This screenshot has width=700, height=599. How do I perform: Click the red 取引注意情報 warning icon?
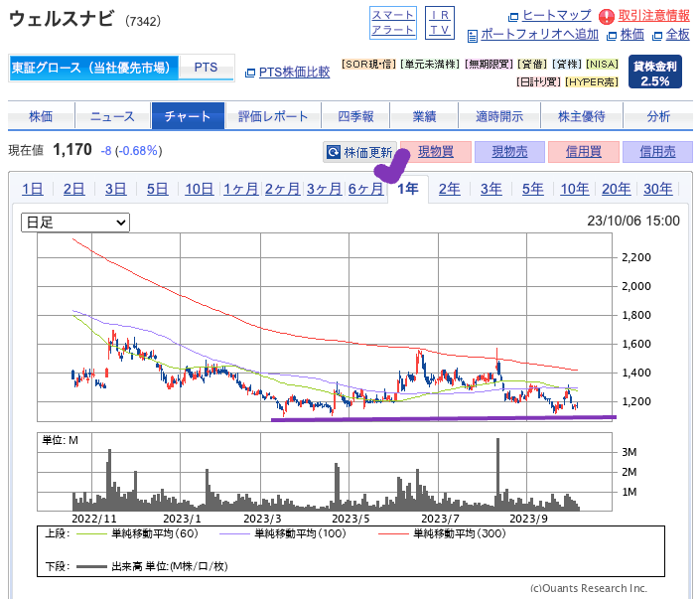tap(607, 17)
